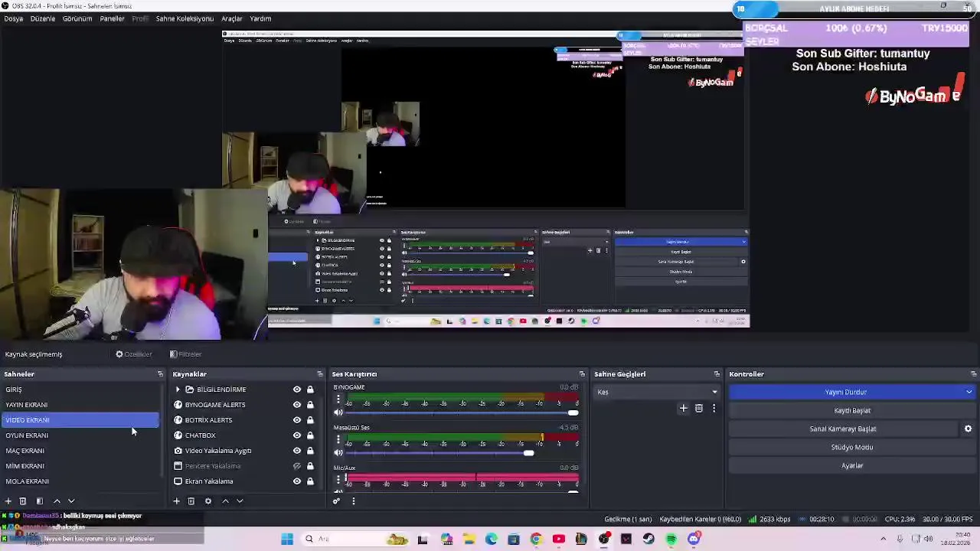Pop out the Sahneler dock panel

pyautogui.click(x=160, y=374)
